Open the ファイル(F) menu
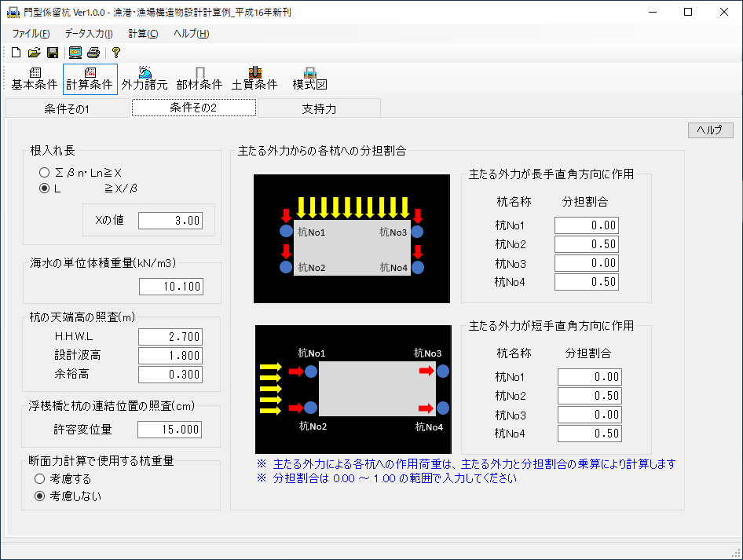 click(x=31, y=34)
